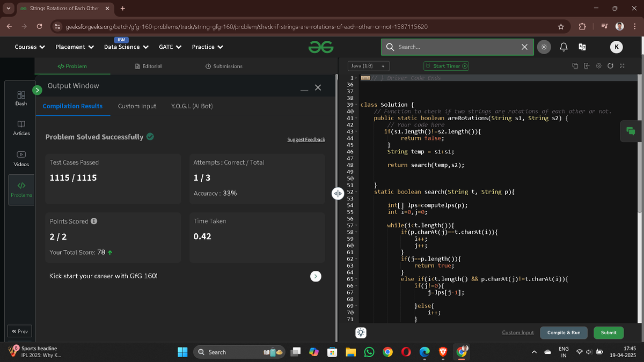Screen dimensions: 644x362
Task: Toggle the light/dark theme sun icon
Action: pos(544,47)
